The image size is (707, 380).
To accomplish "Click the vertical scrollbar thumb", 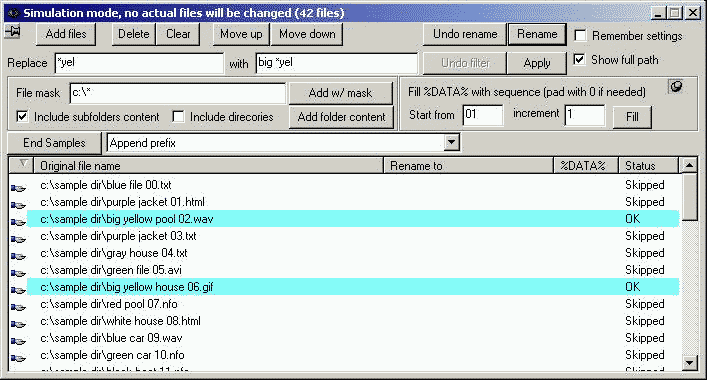I will 690,197.
